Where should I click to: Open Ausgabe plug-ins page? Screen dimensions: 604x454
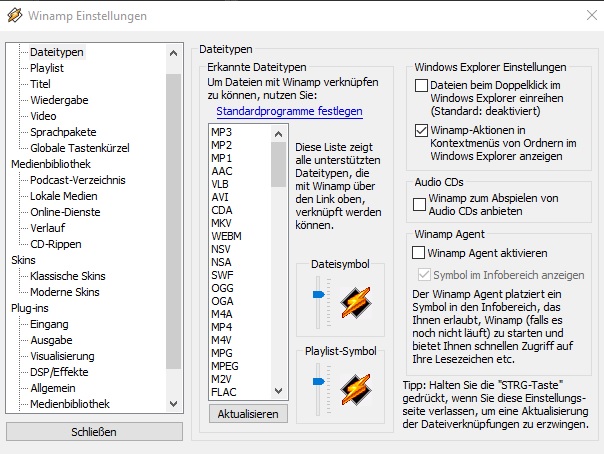51,340
